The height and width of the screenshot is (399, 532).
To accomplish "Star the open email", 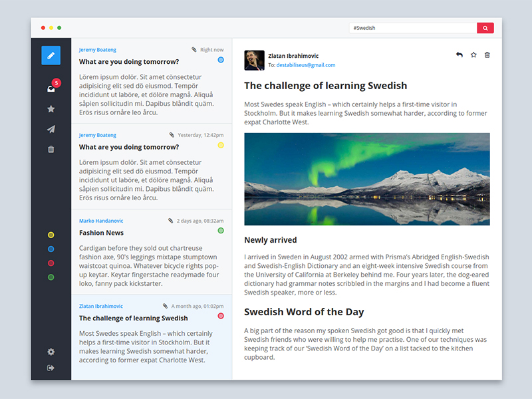I will [473, 55].
